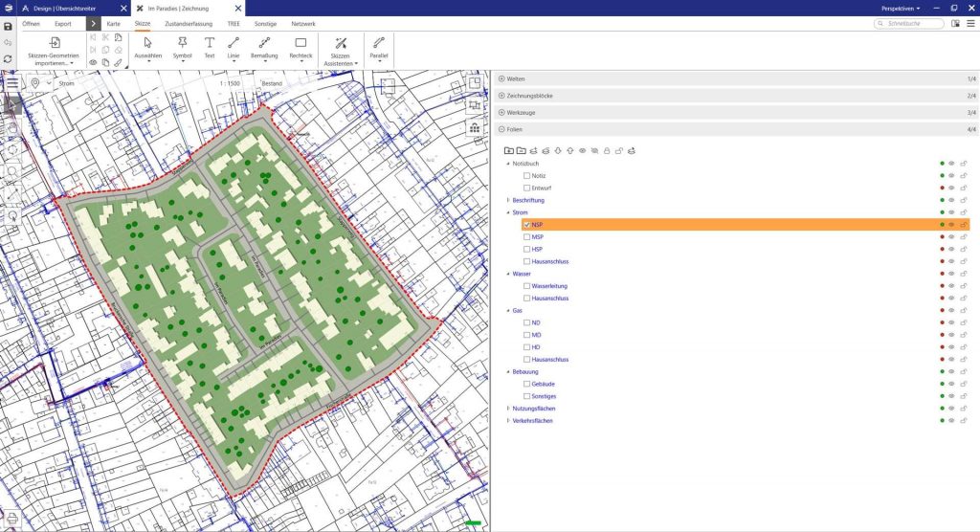Click the save icon in left sidebar
This screenshot has width=980, height=532.
point(9,26)
